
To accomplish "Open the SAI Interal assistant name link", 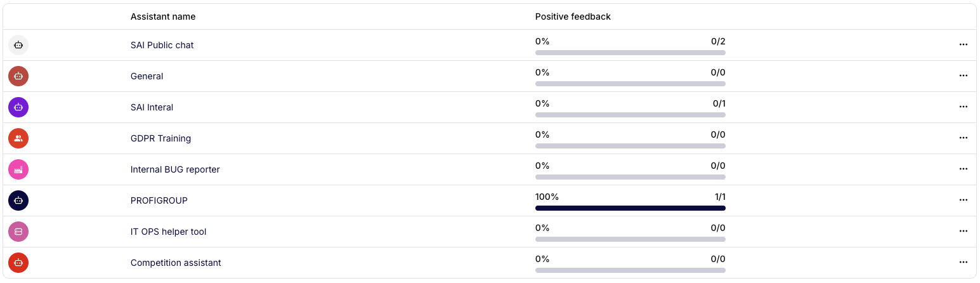I will click(x=152, y=107).
